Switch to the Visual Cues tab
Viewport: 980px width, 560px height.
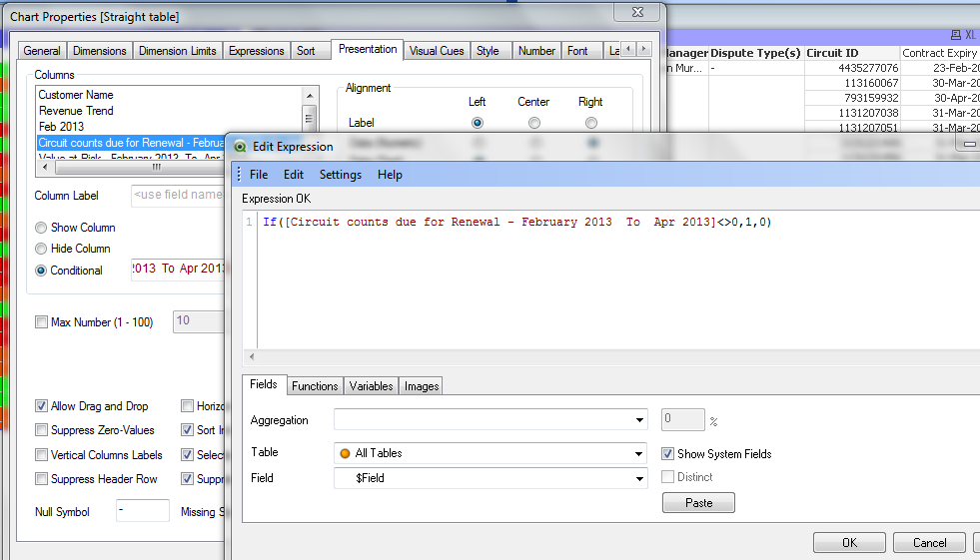coord(437,51)
